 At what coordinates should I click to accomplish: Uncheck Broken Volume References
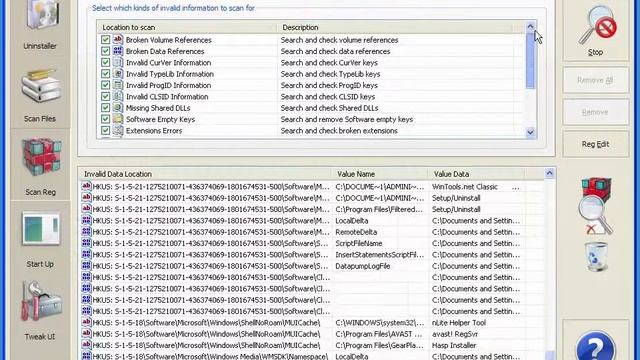pyautogui.click(x=105, y=40)
